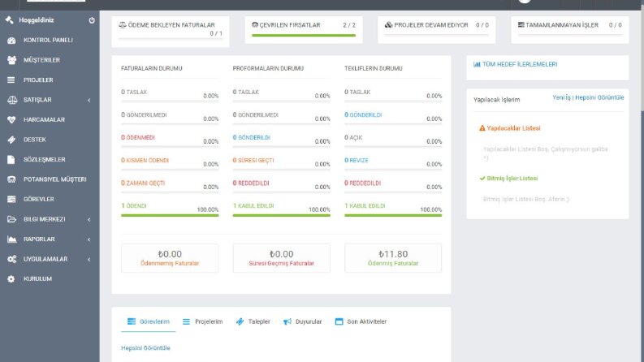Viewport: 644px width, 362px height.
Task: Click the calendar icon of Son Aktiviteler
Action: coord(339,321)
